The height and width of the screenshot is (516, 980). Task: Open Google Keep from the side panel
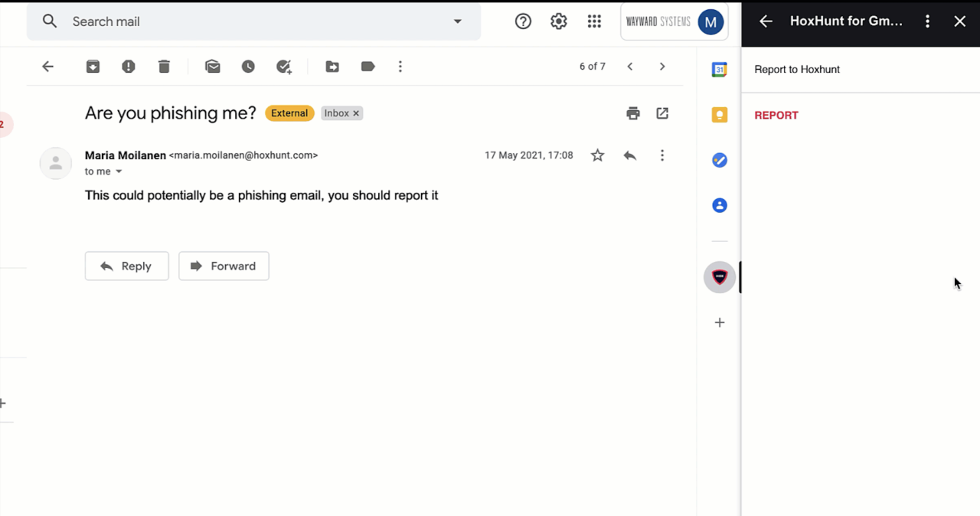[x=719, y=114]
